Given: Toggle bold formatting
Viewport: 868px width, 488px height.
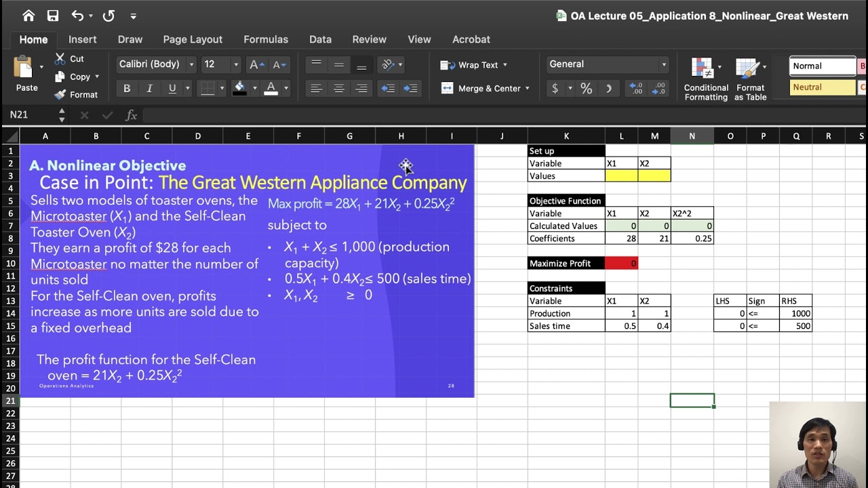Looking at the screenshot, I should click(x=127, y=89).
